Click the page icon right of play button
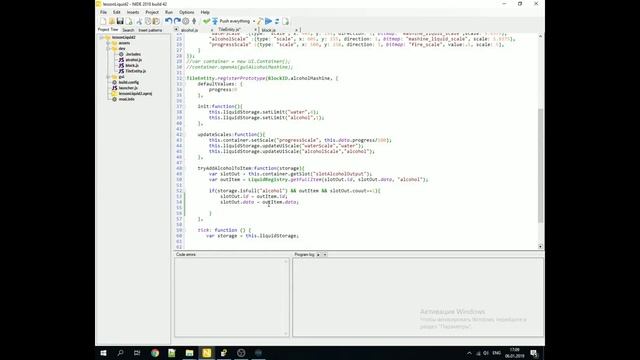 (x=286, y=21)
